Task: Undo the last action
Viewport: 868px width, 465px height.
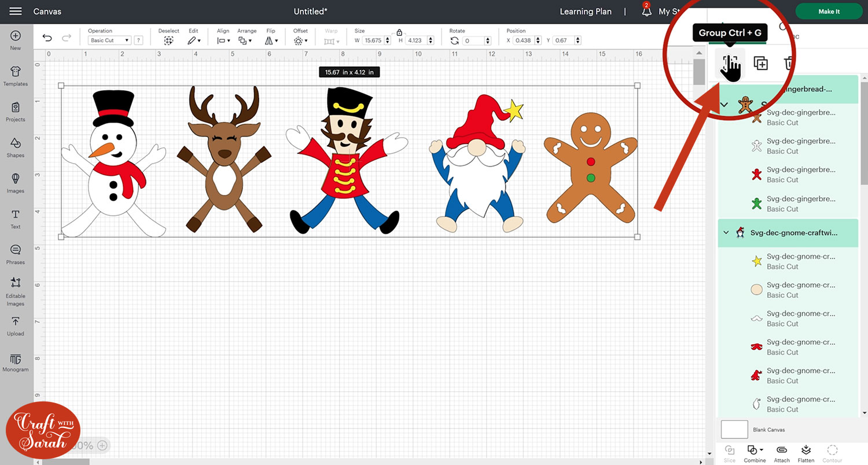Action: pyautogui.click(x=47, y=38)
